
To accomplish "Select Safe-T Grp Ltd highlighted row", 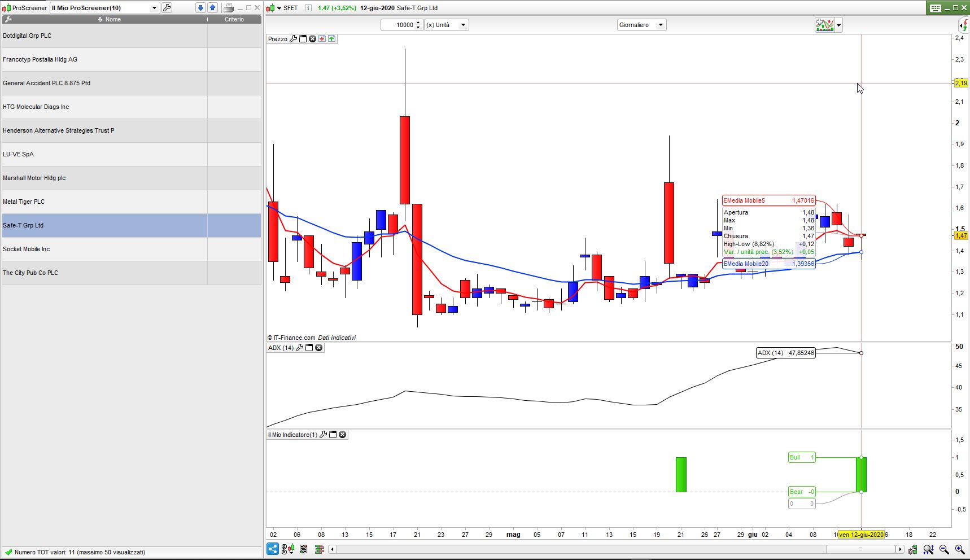I will tap(132, 225).
